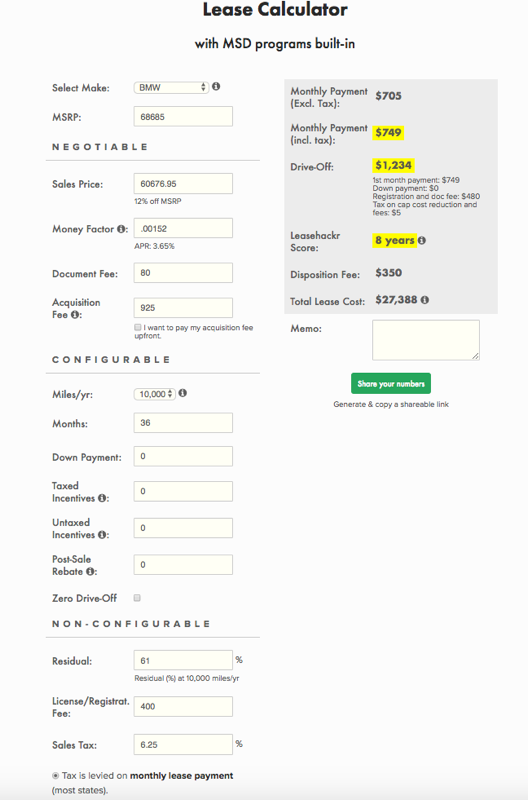Click the MSRP field showing 68685

183,117
